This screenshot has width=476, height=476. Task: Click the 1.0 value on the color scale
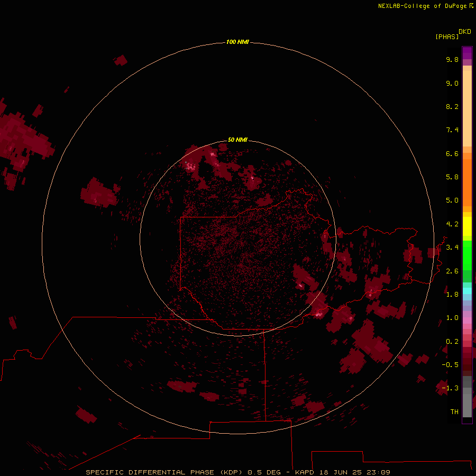coord(452,318)
